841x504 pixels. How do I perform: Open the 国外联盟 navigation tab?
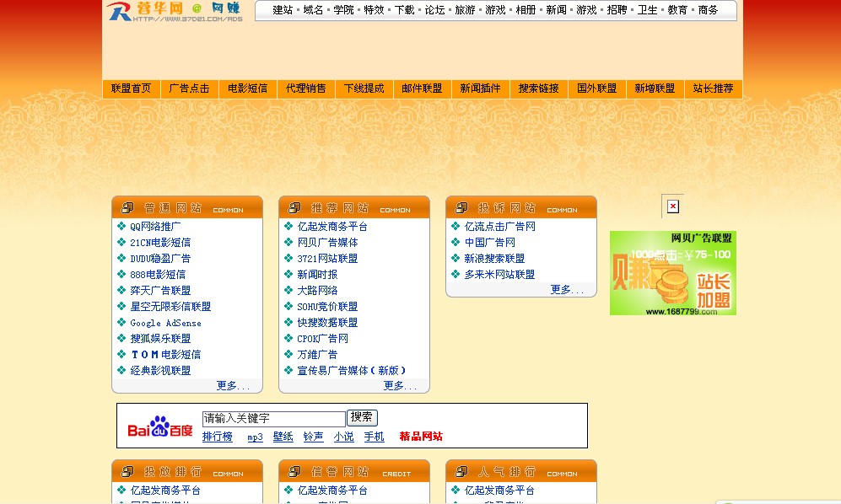point(596,88)
